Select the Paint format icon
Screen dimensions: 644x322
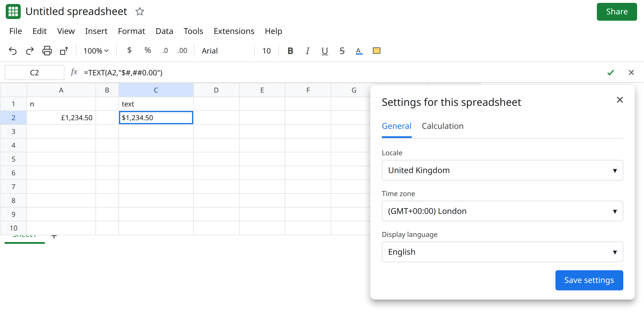coord(64,51)
